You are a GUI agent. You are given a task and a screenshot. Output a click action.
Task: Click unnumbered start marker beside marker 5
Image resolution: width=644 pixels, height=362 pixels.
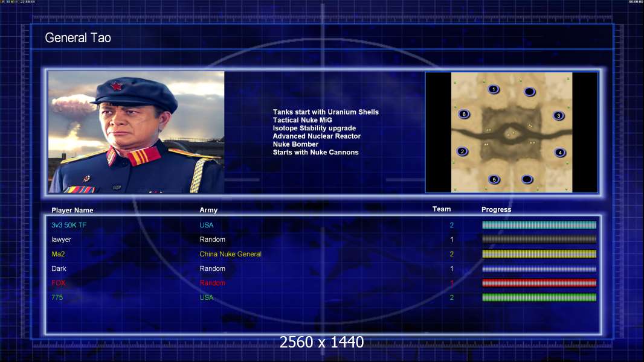click(527, 179)
